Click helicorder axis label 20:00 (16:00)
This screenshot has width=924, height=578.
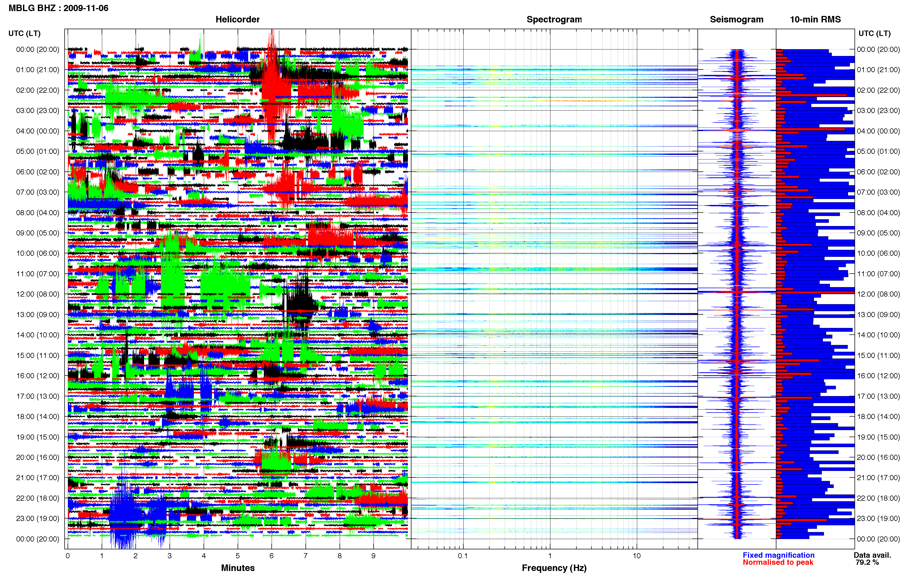[38, 457]
